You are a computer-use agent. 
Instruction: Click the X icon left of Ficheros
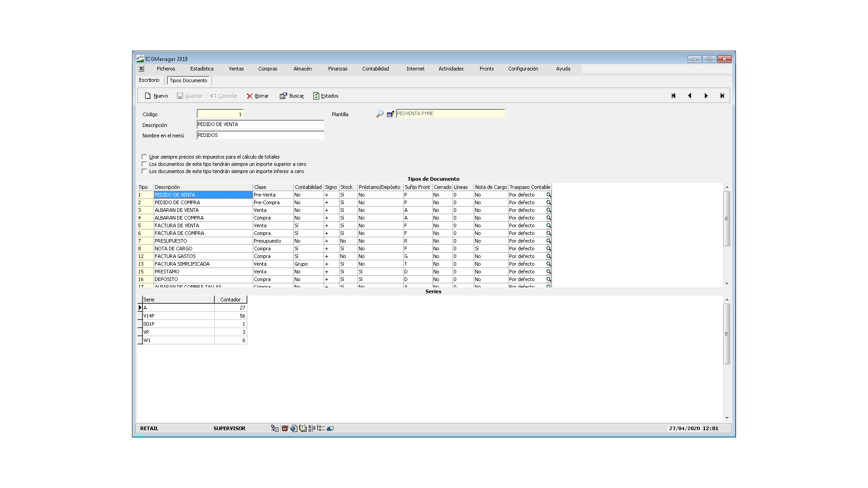(x=142, y=69)
